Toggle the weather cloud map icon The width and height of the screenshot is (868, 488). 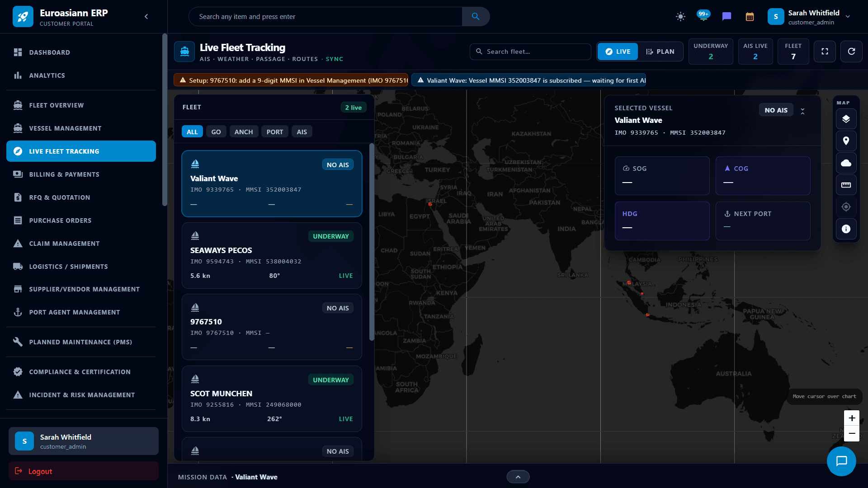pos(846,163)
